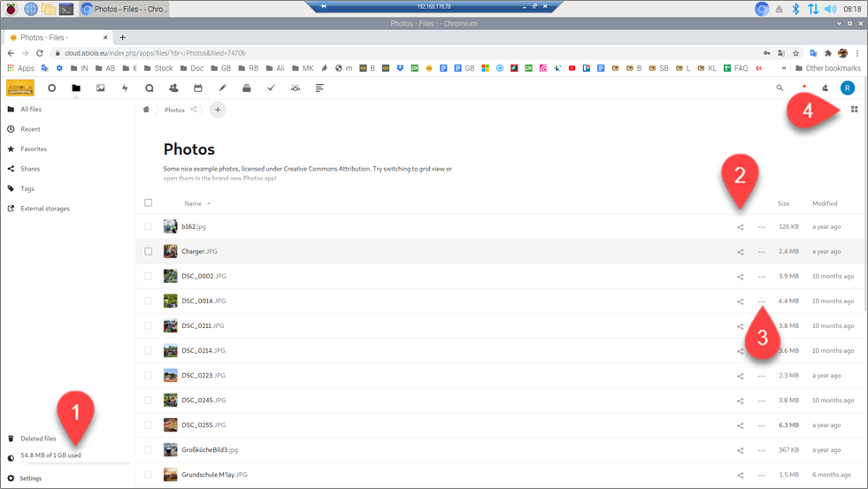This screenshot has width=868, height=489.
Task: Click the home breadcrumb icon
Action: pyautogui.click(x=146, y=110)
